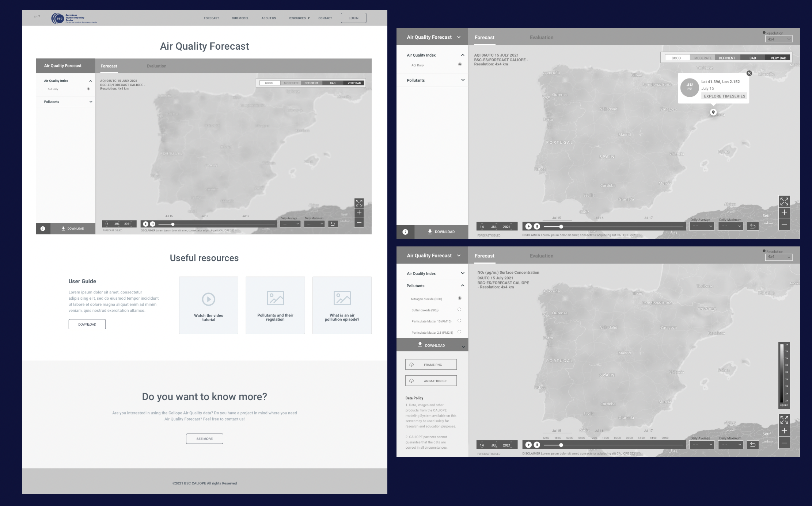Click the play icon in left page map
This screenshot has height=506, width=812.
(145, 224)
